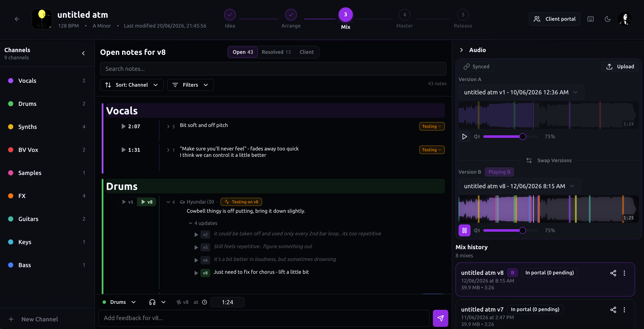Select the Synths channel
Screen dimensions: 644x329
tap(47, 127)
